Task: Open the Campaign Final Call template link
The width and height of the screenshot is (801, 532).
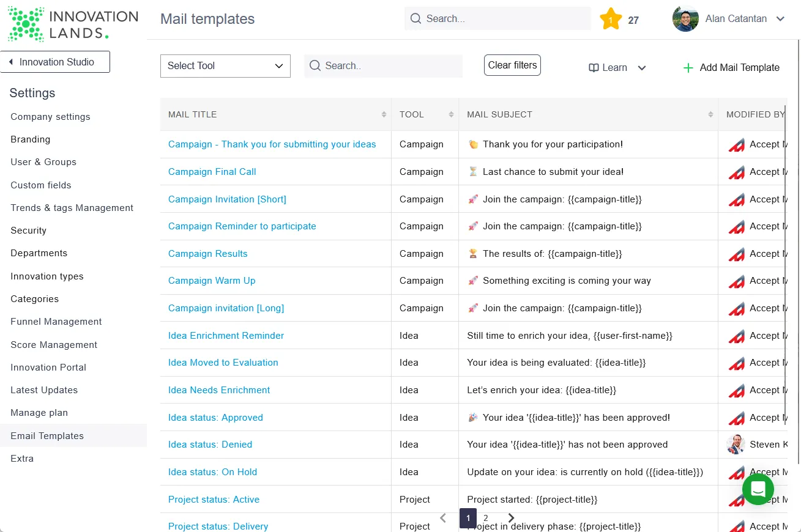Action: click(212, 172)
